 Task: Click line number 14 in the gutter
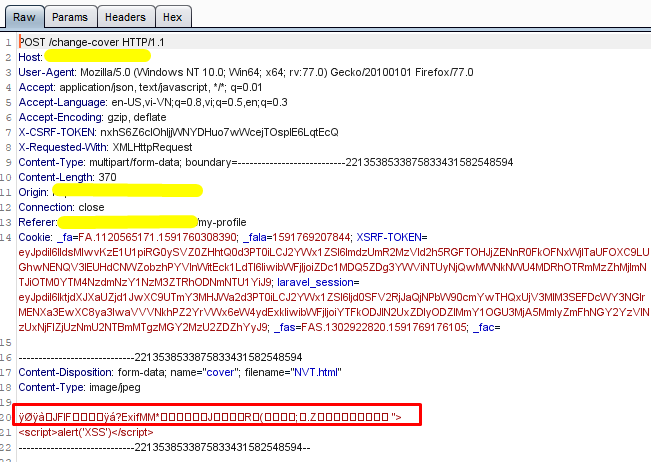click(x=6, y=237)
